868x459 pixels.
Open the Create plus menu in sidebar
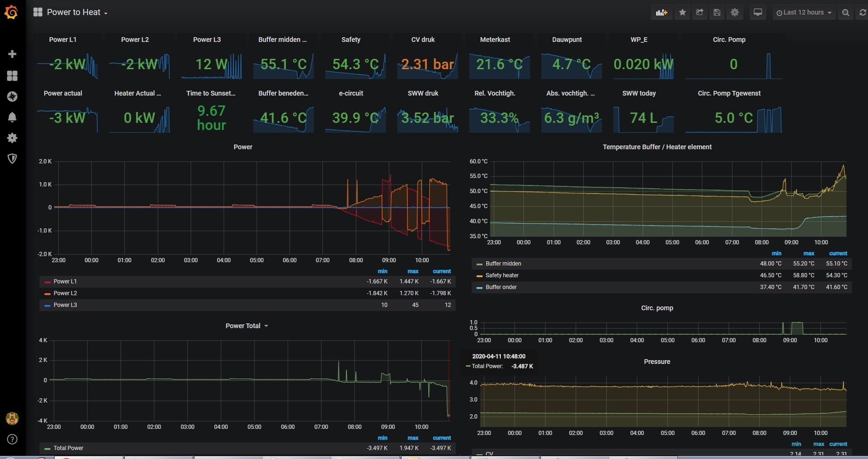(12, 54)
